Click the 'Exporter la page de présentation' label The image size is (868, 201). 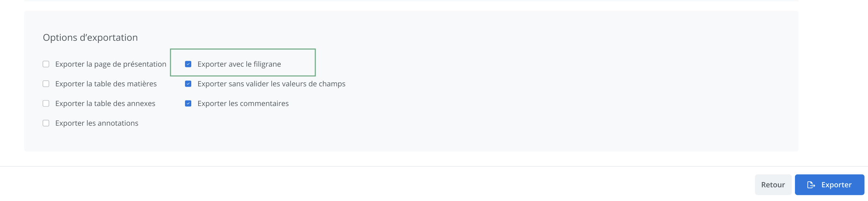click(111, 64)
